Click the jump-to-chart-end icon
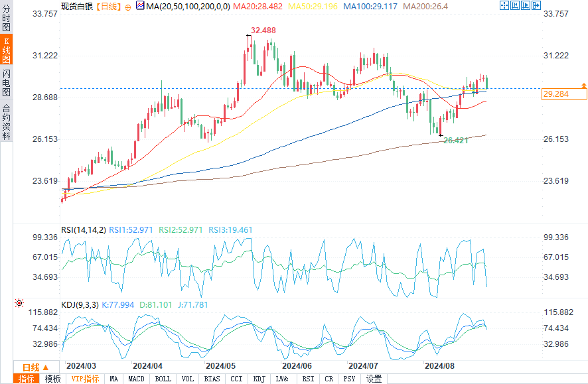The height and width of the screenshot is (384, 588). coord(525,5)
